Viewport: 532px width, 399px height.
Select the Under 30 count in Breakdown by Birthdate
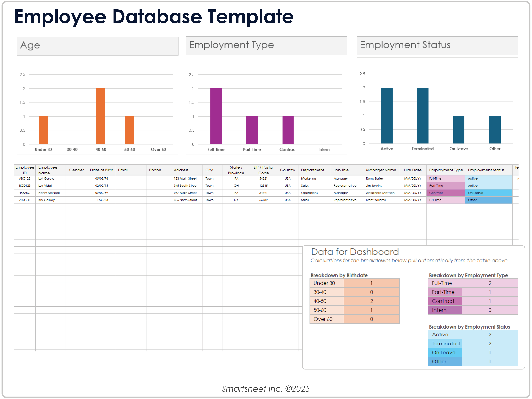372,283
